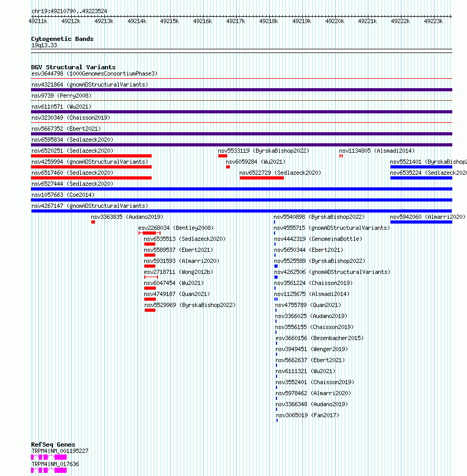Click the nsv5525589 (ByrskaBishop2022) label
The image size is (467, 476).
coord(320,261)
